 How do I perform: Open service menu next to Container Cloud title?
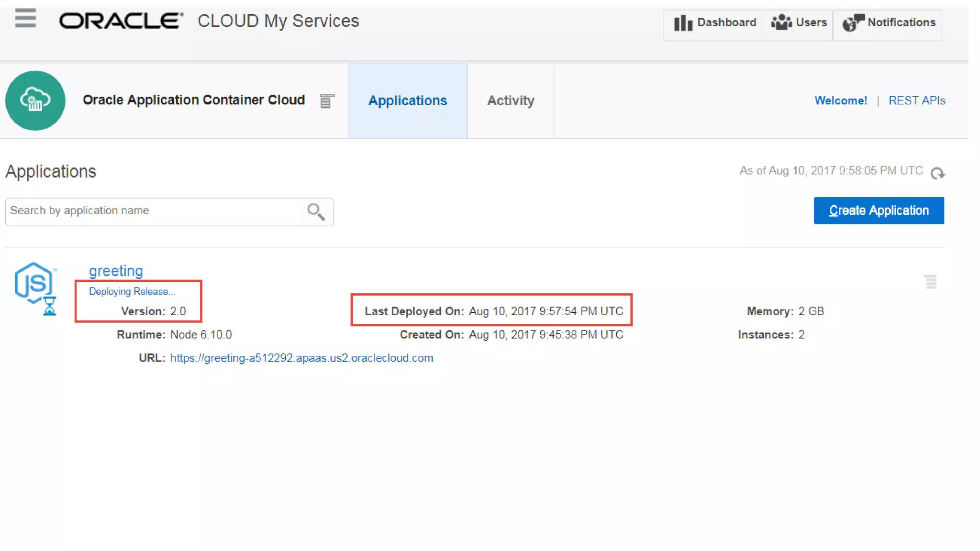[x=327, y=101]
